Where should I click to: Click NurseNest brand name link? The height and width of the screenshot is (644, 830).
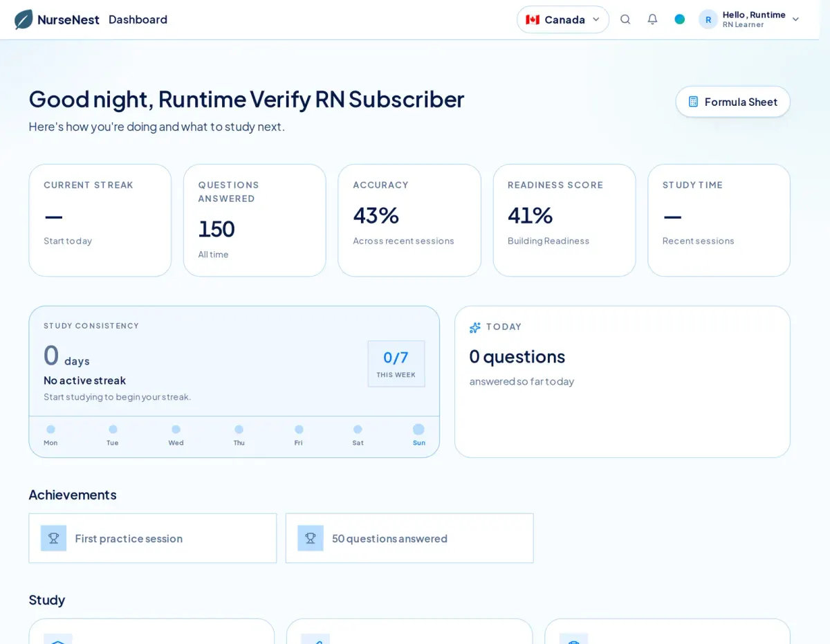[68, 19]
